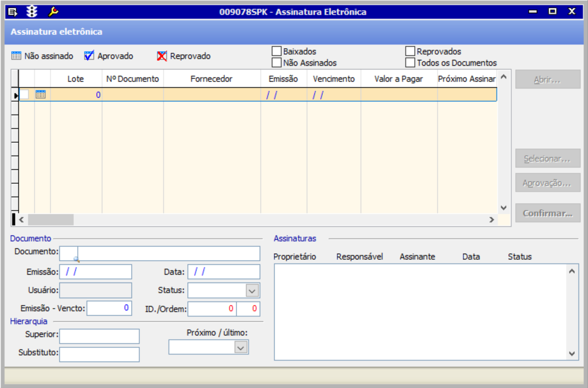Screen dimensions: 588x388
Task: Click the 'Aprovado' checkmark icon
Action: [89, 56]
